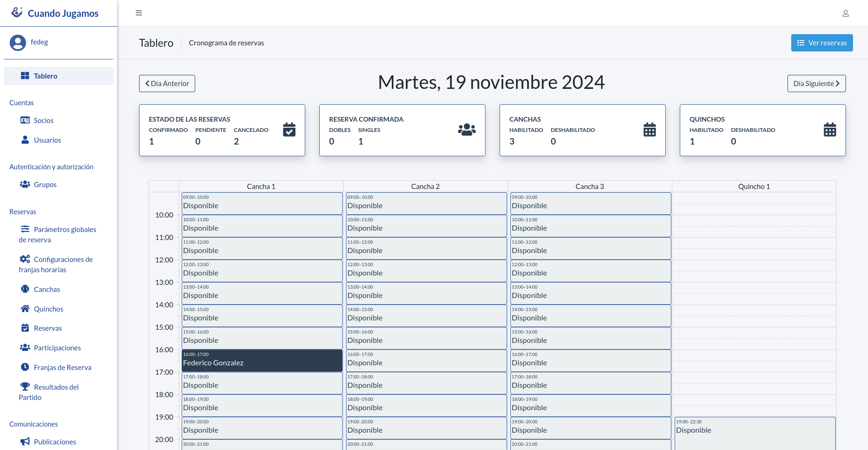Click the Quinchos house icon

[25, 309]
